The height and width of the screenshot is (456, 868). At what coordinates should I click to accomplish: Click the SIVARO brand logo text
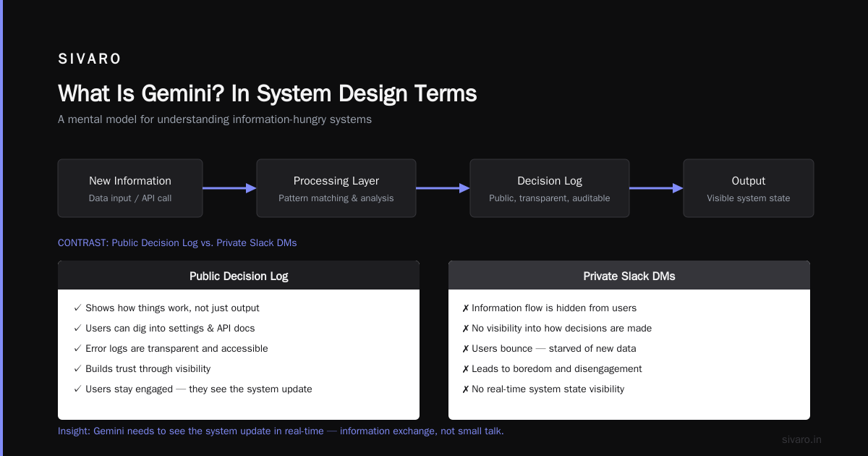90,59
